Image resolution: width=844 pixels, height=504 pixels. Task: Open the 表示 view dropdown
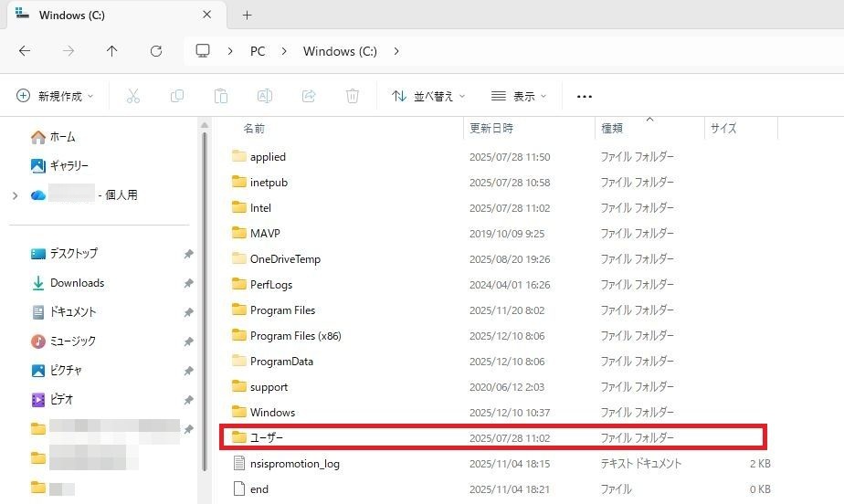(519, 96)
